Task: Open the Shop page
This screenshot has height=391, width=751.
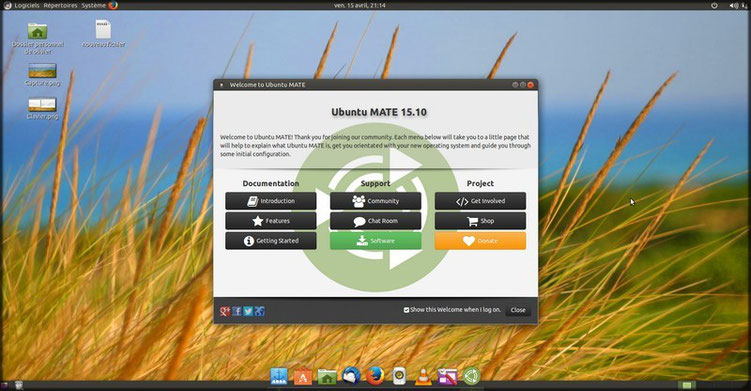Action: coord(480,221)
